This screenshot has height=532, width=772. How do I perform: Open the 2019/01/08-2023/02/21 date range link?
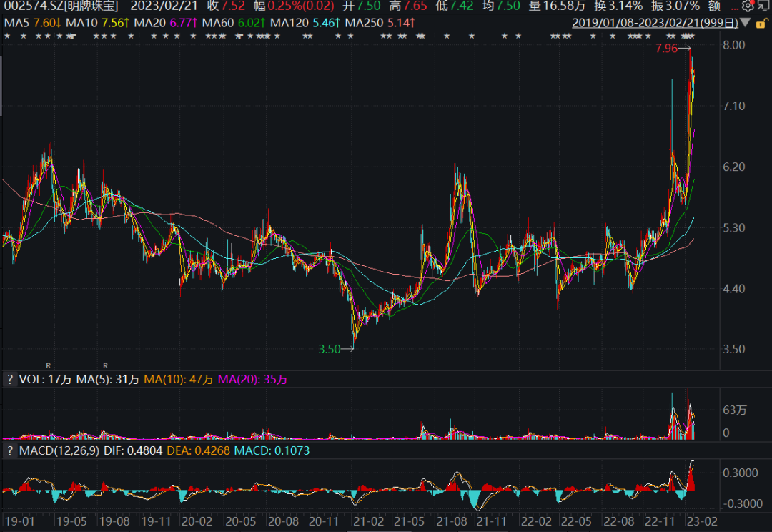click(x=655, y=23)
